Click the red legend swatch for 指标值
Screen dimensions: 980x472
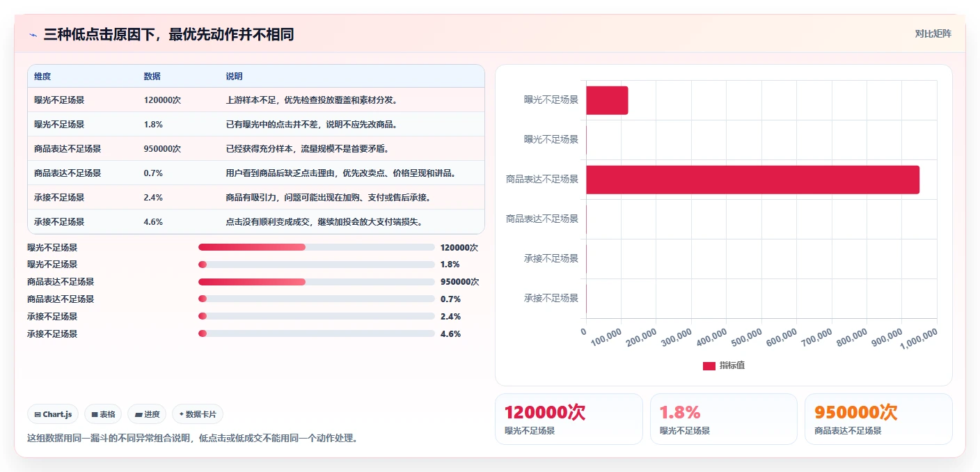pyautogui.click(x=709, y=365)
